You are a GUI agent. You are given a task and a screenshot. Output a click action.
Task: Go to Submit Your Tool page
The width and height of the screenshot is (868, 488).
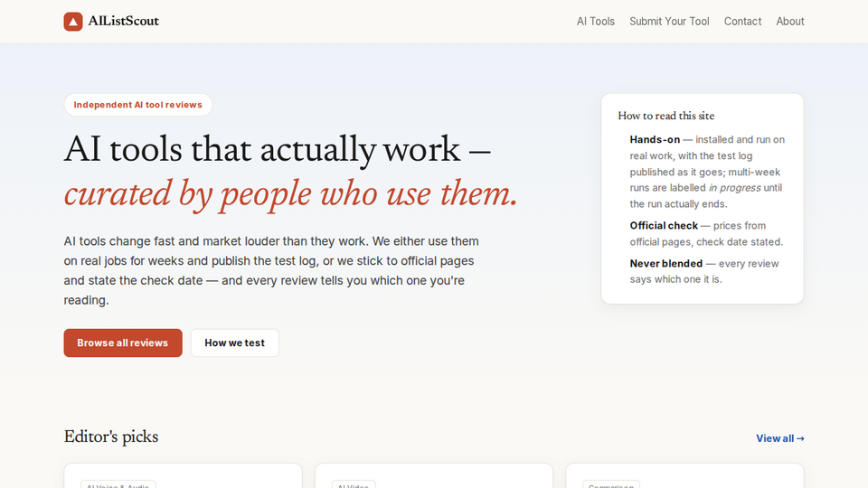pyautogui.click(x=669, y=21)
